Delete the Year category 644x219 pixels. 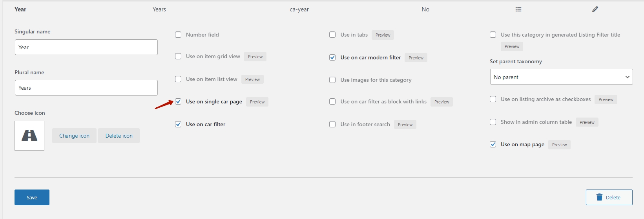point(609,197)
